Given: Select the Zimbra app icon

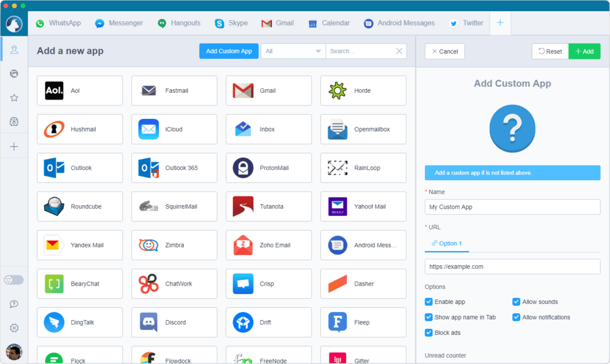Looking at the screenshot, I should pos(174,245).
